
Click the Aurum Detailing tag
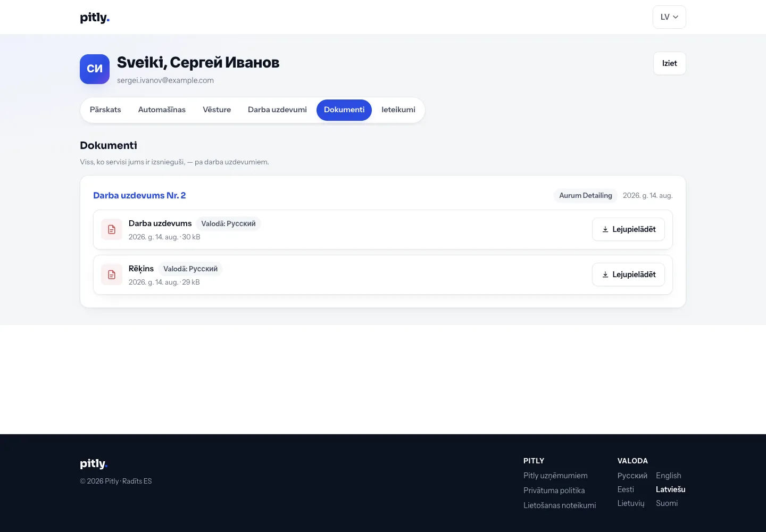pyautogui.click(x=586, y=195)
